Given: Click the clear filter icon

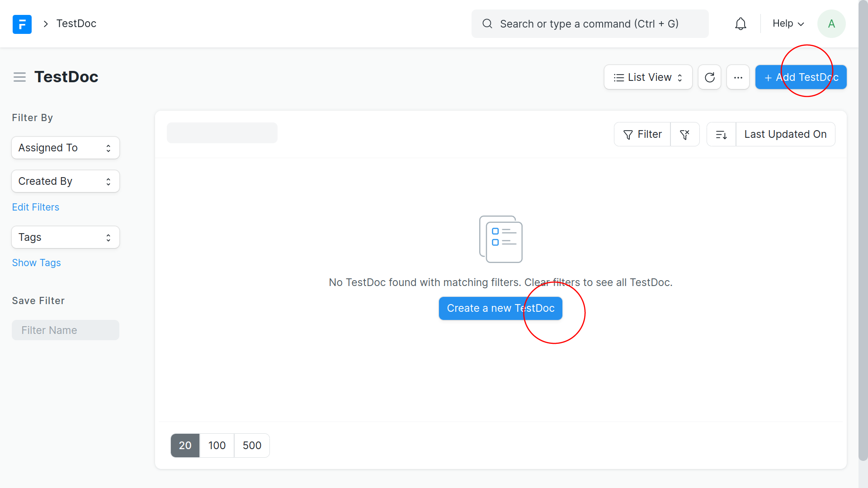Looking at the screenshot, I should coord(684,134).
